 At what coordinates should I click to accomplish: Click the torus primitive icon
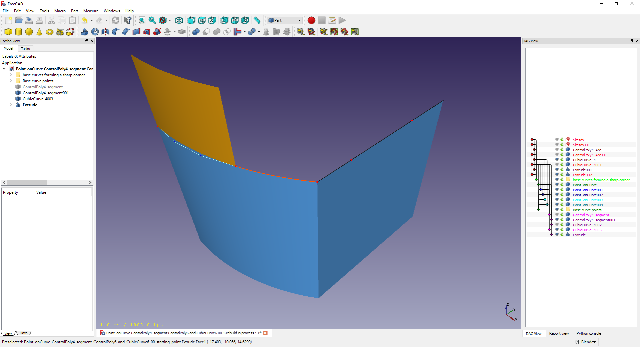point(50,32)
